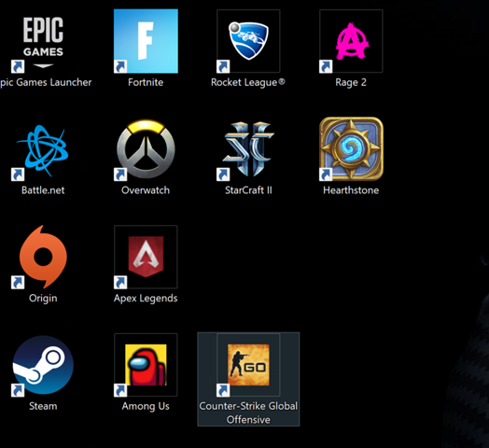
Task: Launch Fortnite from its desktop icon
Action: coord(146,41)
